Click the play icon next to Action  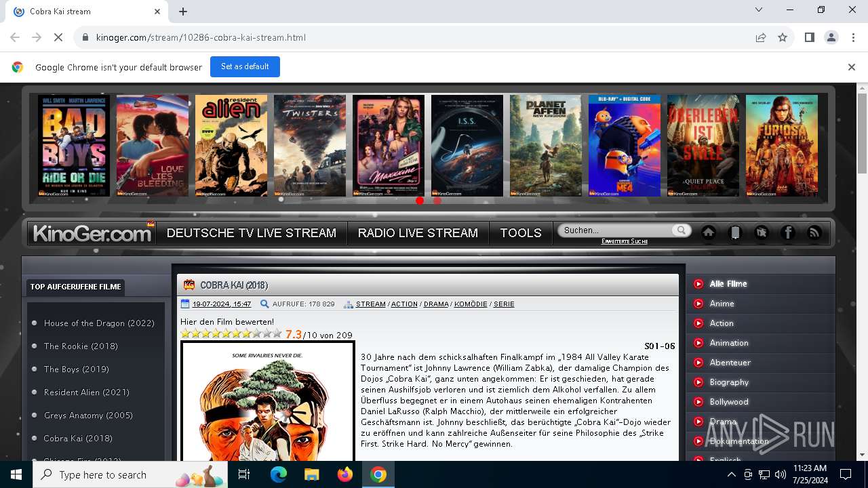click(x=698, y=323)
